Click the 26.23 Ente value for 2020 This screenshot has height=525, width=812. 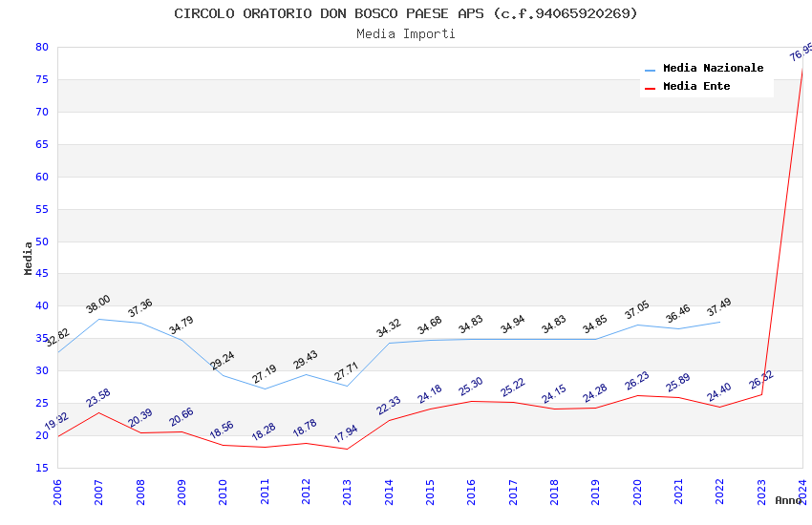(x=636, y=381)
